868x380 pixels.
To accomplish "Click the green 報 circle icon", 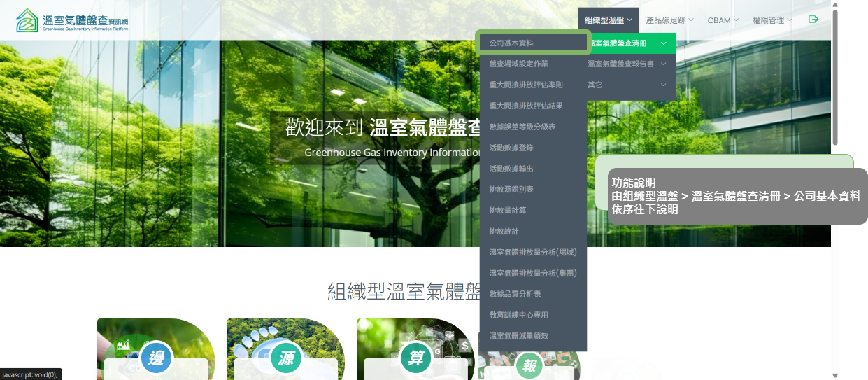I will 532,364.
